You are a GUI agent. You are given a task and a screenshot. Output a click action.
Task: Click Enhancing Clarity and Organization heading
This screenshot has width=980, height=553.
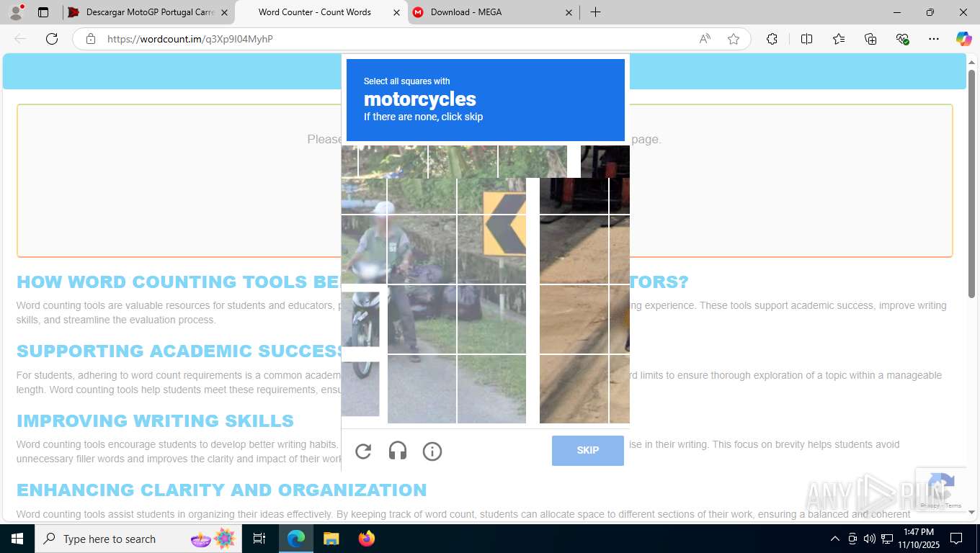coord(222,490)
